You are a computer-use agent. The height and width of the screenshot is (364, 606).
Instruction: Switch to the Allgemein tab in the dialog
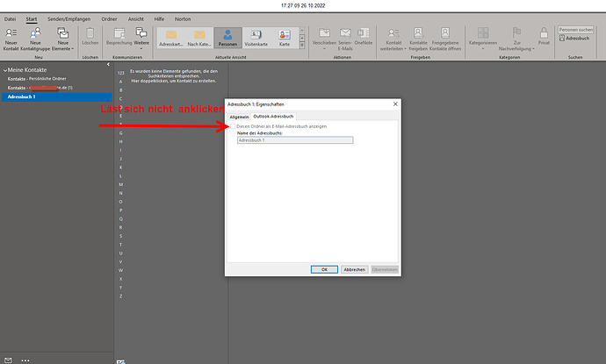pos(239,117)
